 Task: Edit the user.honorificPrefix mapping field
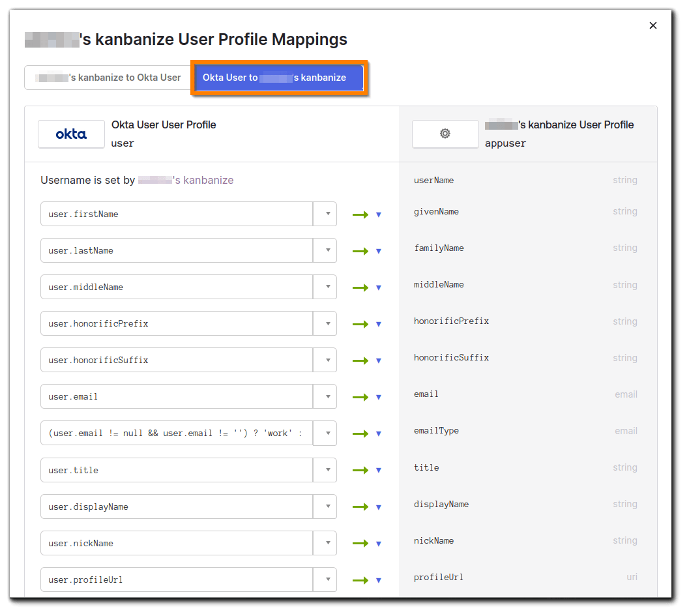177,323
